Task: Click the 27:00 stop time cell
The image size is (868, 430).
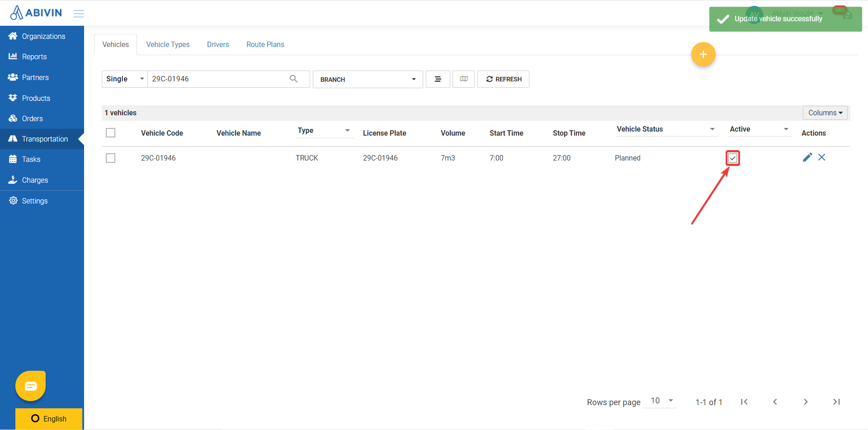Action: tap(561, 158)
